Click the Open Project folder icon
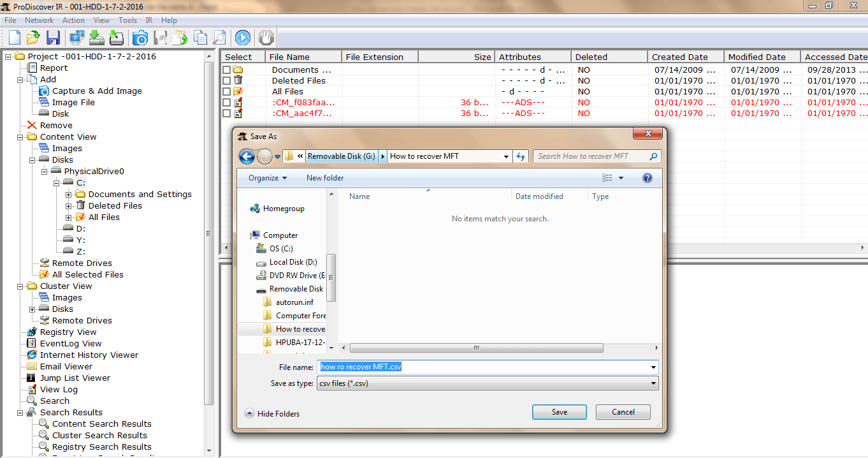The image size is (868, 458). pyautogui.click(x=33, y=38)
